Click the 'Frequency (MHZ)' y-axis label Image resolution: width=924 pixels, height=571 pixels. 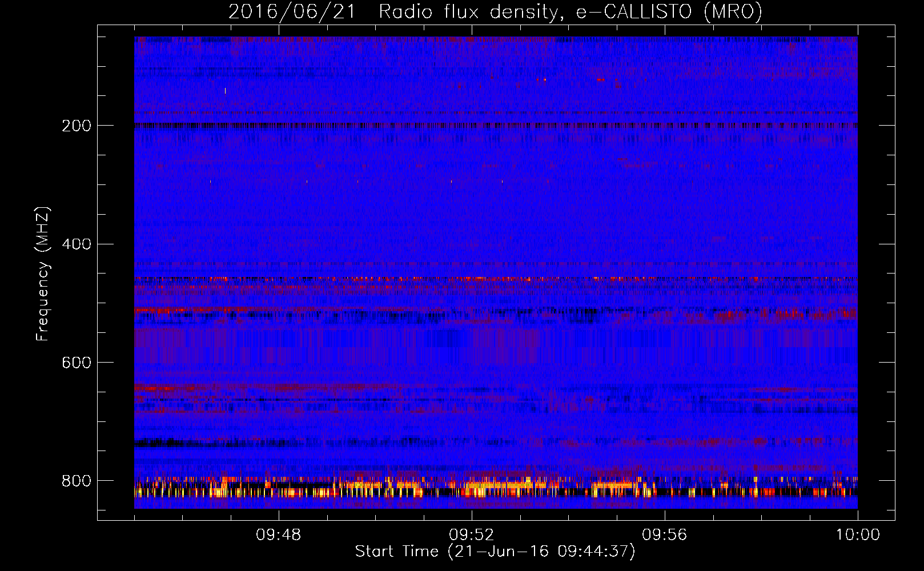[x=43, y=274]
